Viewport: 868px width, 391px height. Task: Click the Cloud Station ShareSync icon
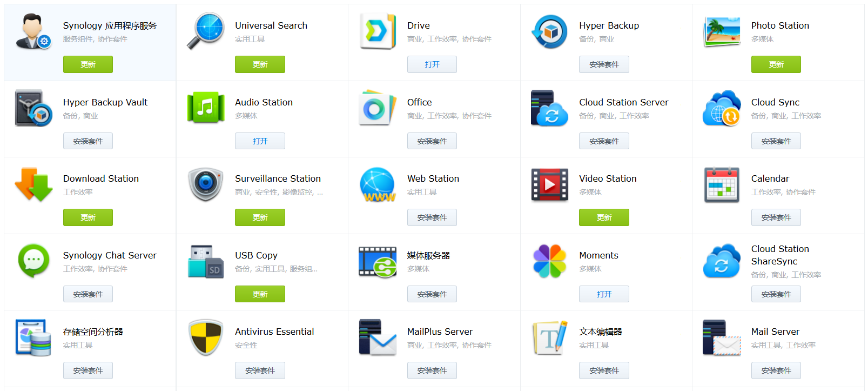pos(722,261)
